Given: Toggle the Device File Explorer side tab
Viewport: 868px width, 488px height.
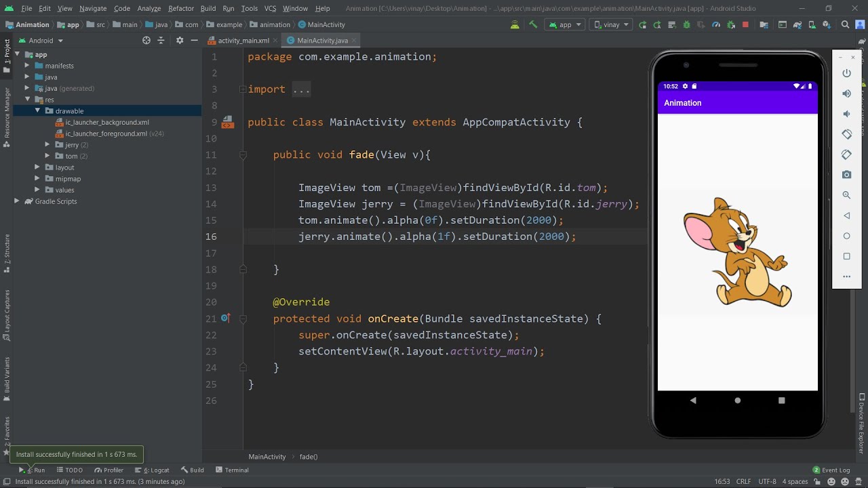Looking at the screenshot, I should coord(862,424).
